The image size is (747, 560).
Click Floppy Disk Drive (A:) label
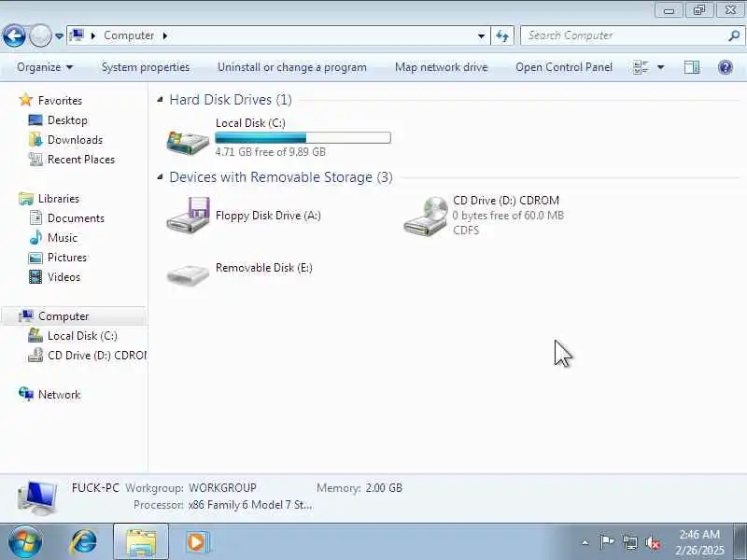click(268, 216)
